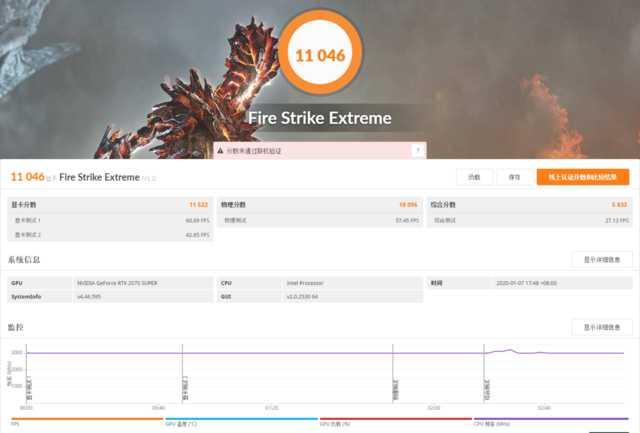
Task: Expand 显示详细信息 for the 系统信息 section
Action: (x=602, y=259)
